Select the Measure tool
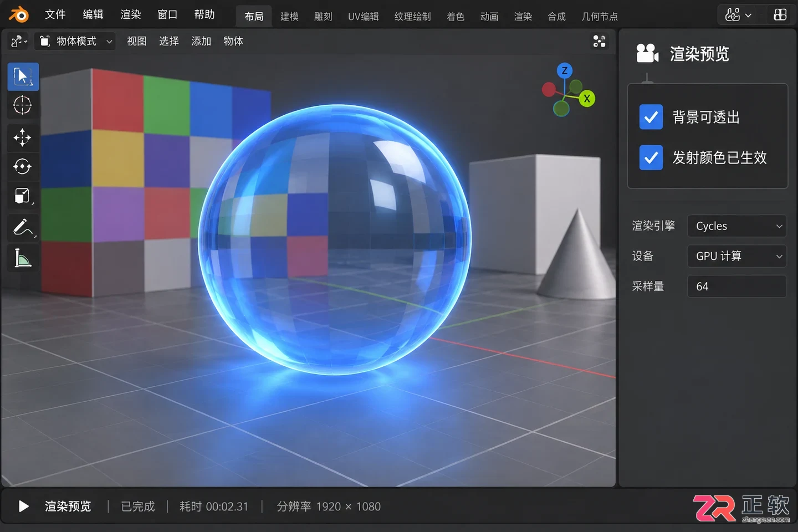Image resolution: width=798 pixels, height=532 pixels. pos(23,258)
